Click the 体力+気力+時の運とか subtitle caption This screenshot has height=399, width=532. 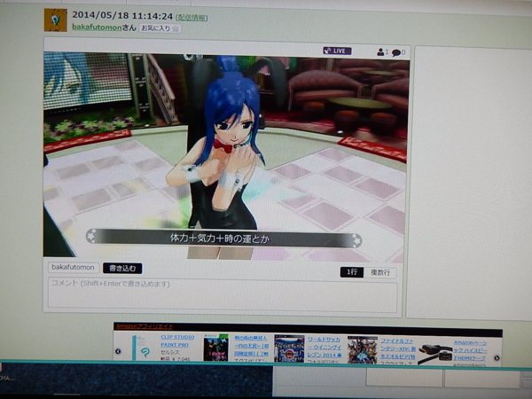click(220, 239)
